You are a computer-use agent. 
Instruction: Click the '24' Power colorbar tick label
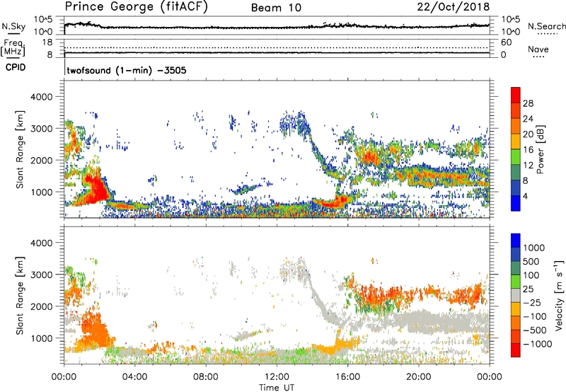pyautogui.click(x=528, y=119)
